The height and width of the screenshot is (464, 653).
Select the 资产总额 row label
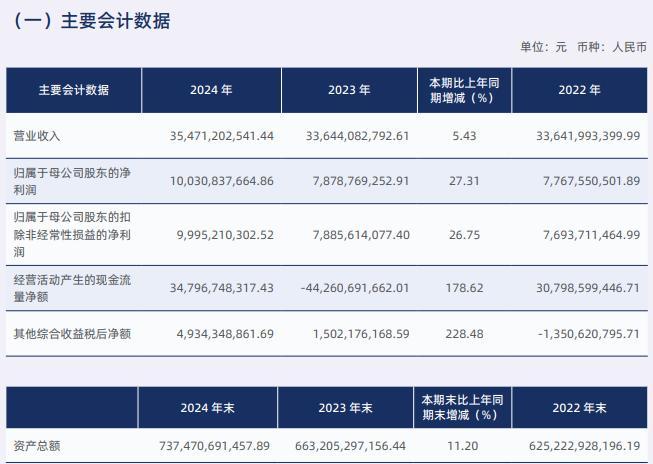pos(37,446)
